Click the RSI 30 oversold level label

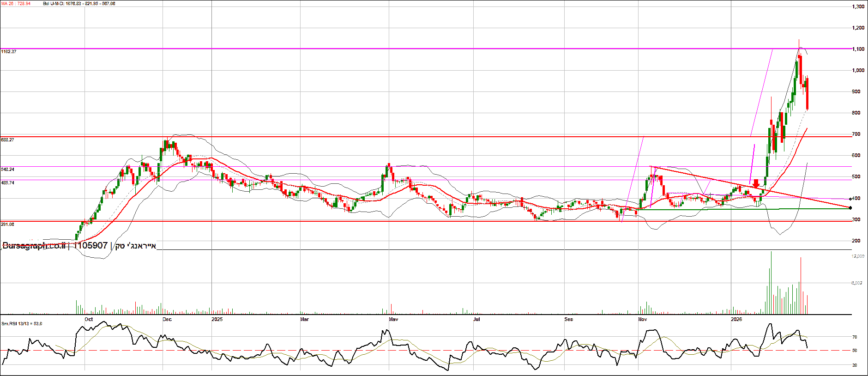coord(855,365)
